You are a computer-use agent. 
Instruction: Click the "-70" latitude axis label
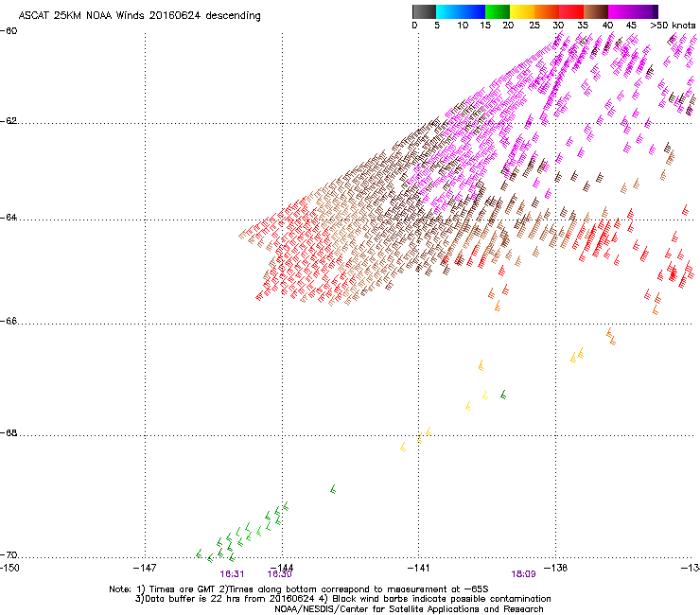[x=9, y=555]
